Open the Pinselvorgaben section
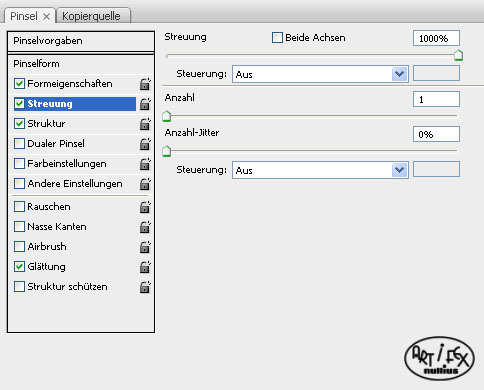Viewport: 484px width, 390px height. click(81, 41)
